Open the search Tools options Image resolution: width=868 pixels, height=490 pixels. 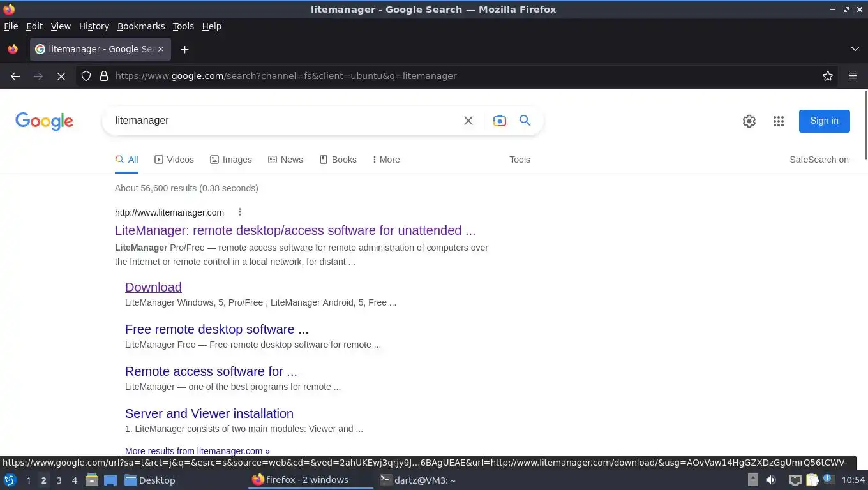click(520, 160)
